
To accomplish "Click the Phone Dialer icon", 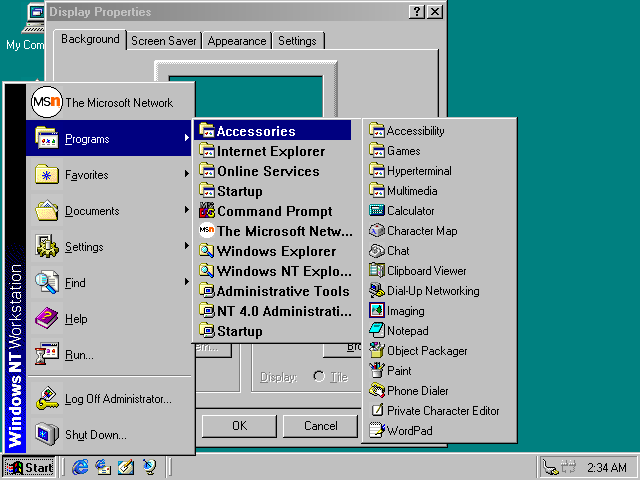I will click(x=376, y=391).
